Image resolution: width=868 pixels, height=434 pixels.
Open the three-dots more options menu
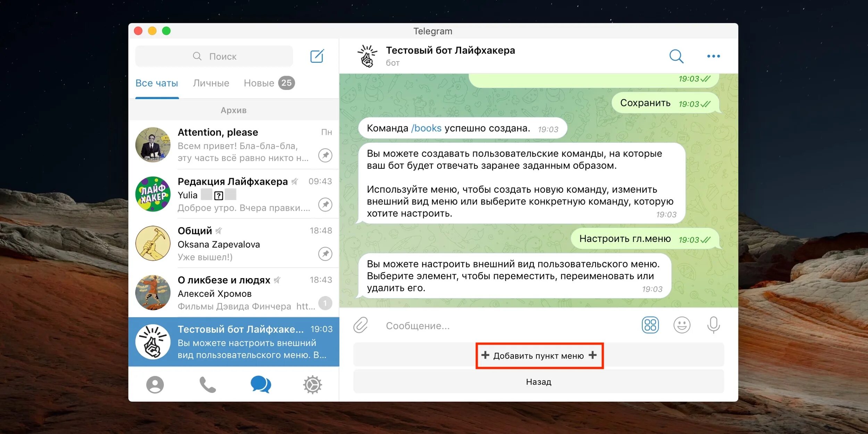click(713, 56)
